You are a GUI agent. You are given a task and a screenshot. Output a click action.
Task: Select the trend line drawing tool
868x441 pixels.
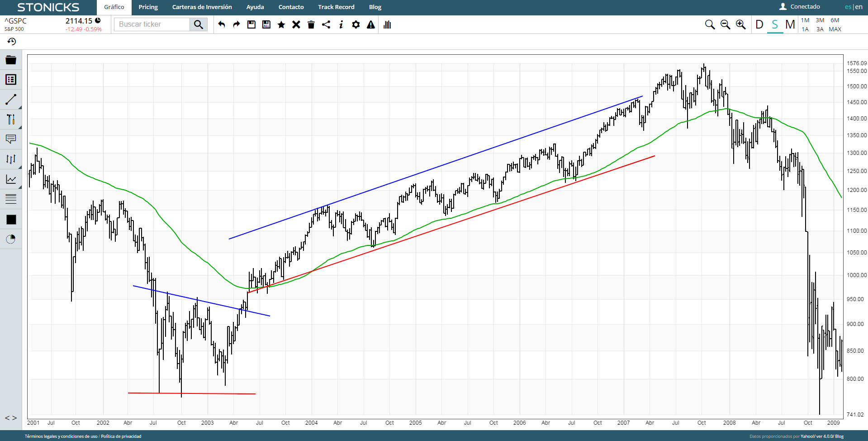tap(11, 99)
